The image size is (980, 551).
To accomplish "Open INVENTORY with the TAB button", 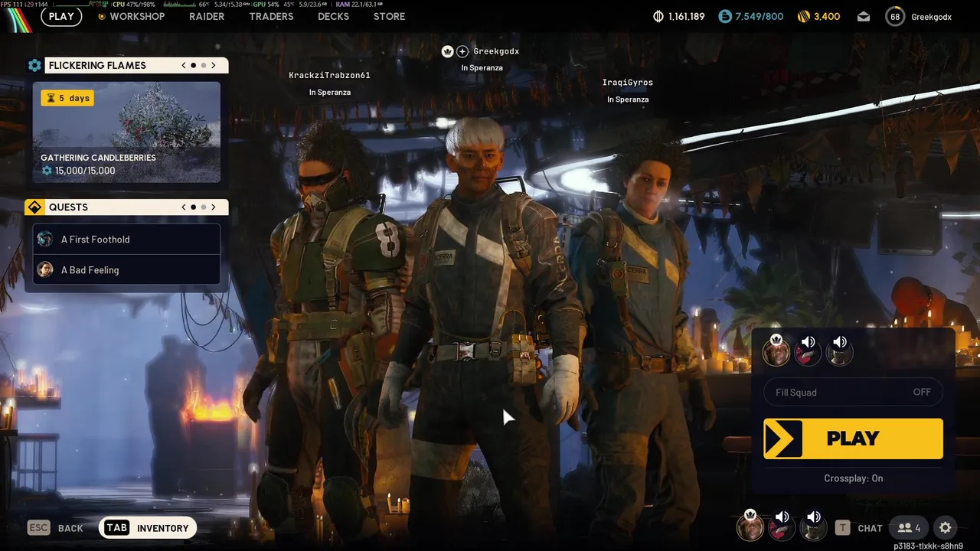I will 148,527.
